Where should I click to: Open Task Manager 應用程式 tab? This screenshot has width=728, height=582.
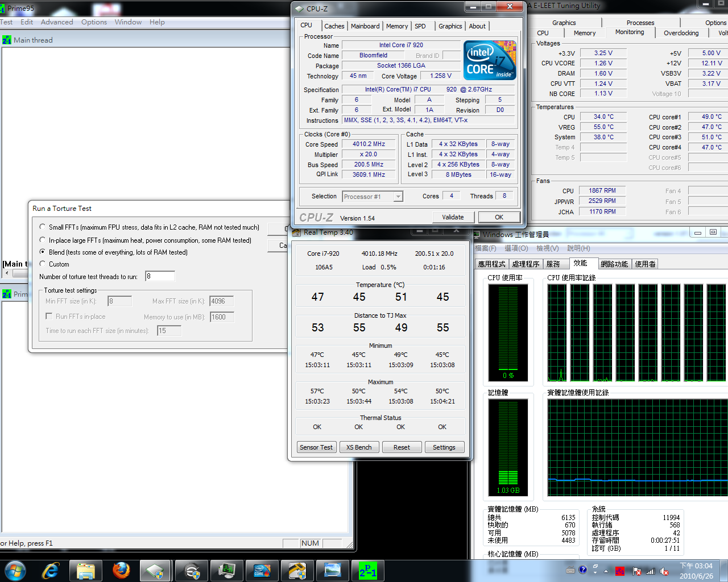pos(492,264)
